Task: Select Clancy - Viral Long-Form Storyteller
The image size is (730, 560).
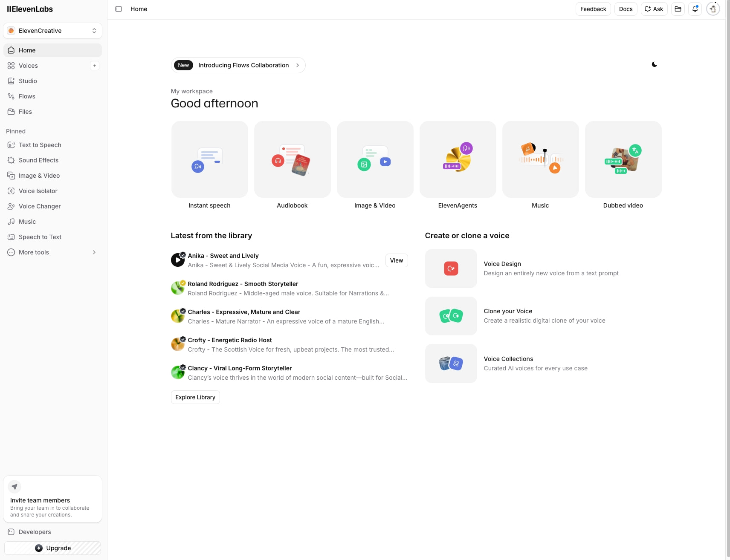Action: [240, 368]
